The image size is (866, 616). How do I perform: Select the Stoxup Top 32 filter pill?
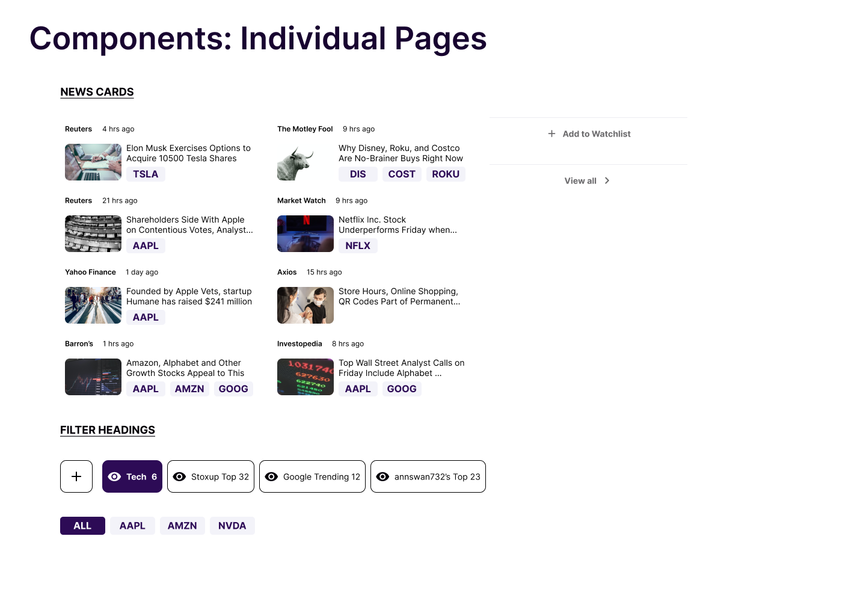pyautogui.click(x=210, y=476)
